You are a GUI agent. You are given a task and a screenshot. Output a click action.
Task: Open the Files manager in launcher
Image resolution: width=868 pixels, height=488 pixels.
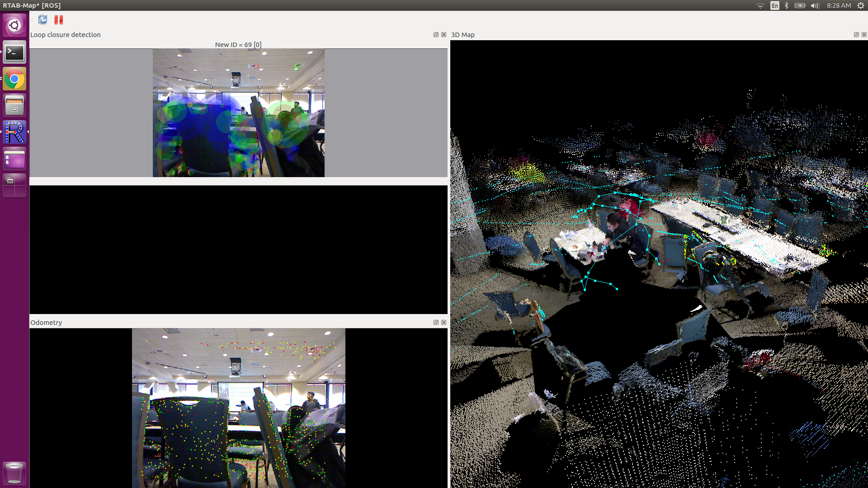click(14, 106)
